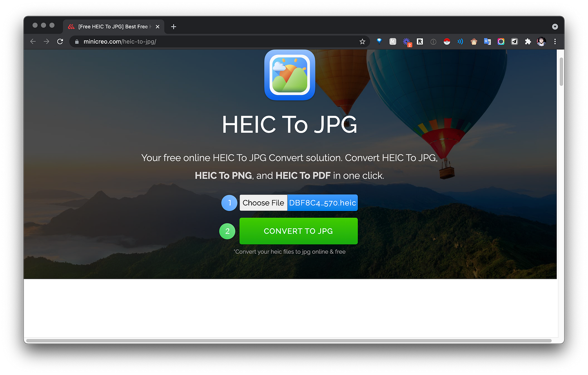Open the tab search dropdown arrow
The image size is (588, 375).
[555, 27]
